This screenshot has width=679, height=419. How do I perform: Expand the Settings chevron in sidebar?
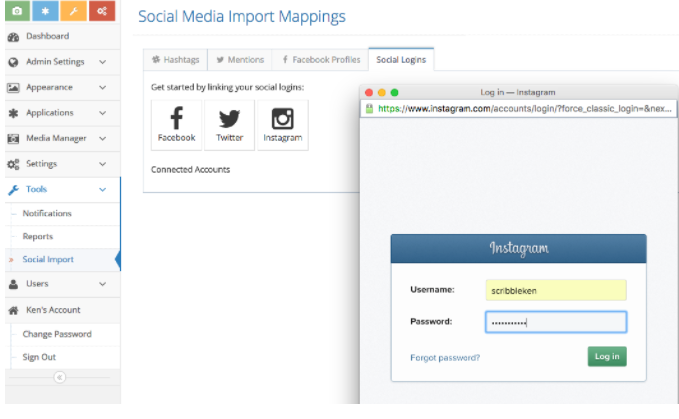[103, 164]
